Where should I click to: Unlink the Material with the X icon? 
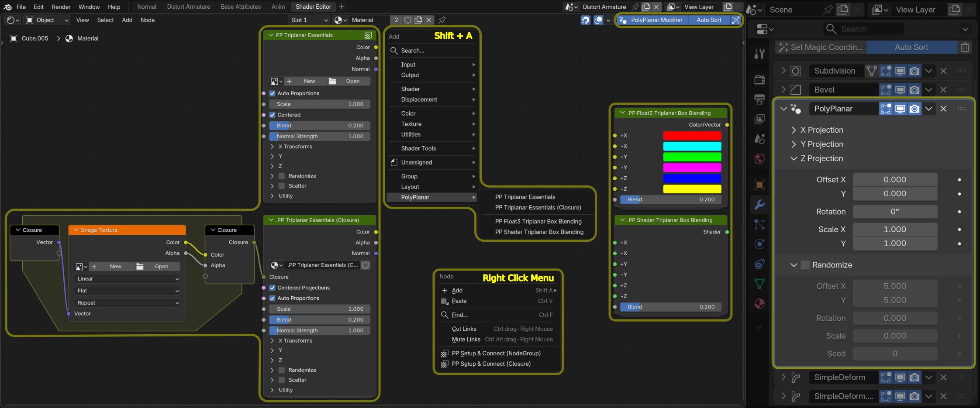pyautogui.click(x=429, y=20)
